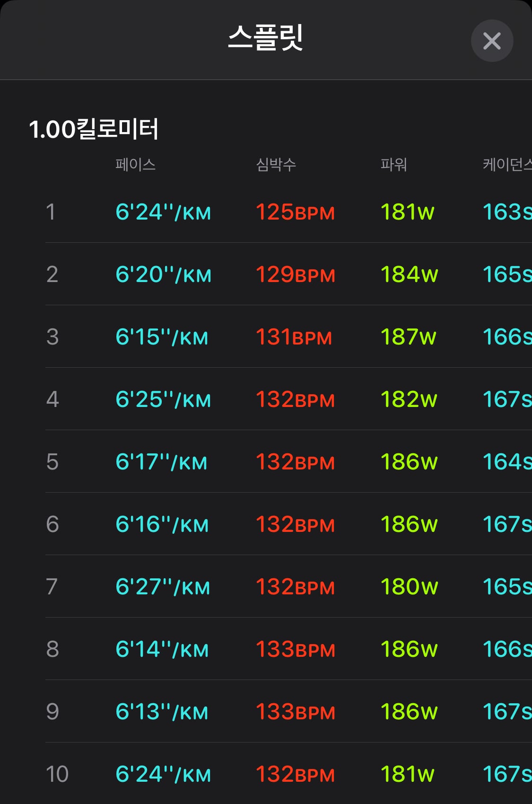Select split 1 heart rate 125BPM

click(296, 212)
